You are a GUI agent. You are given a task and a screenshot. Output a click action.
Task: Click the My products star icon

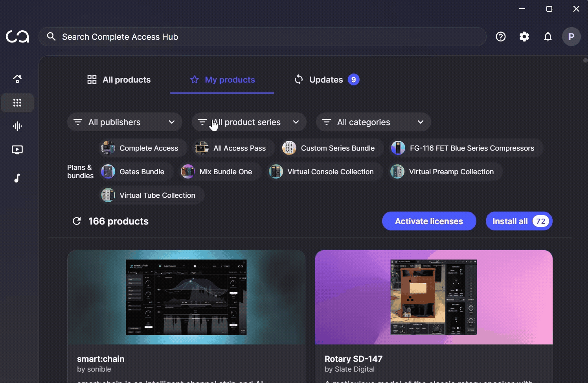pos(195,79)
